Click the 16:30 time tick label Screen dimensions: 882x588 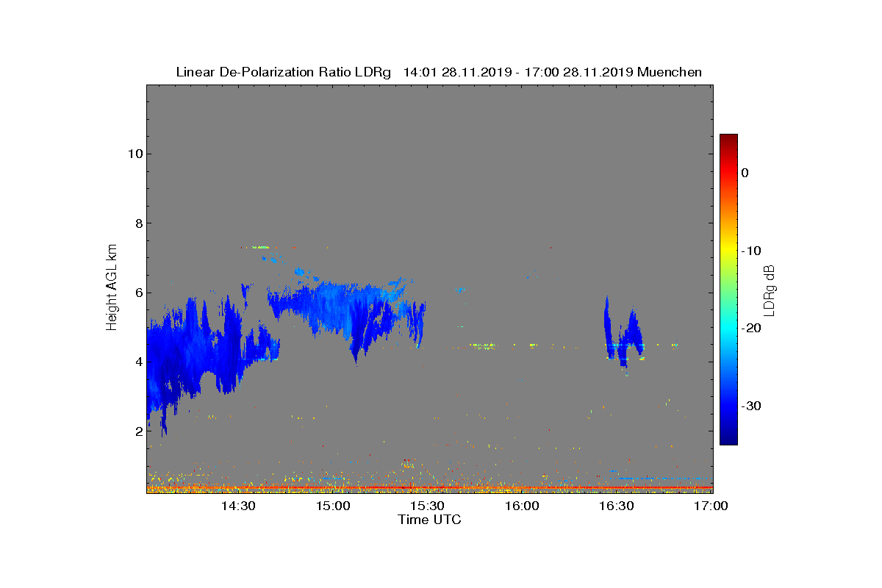click(x=617, y=506)
